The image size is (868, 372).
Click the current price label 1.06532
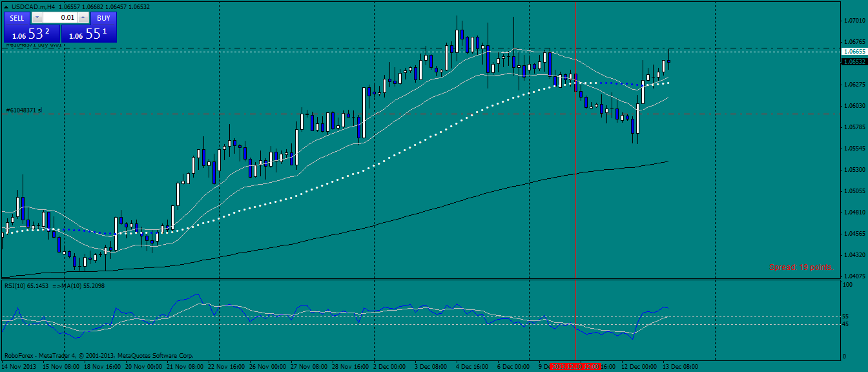853,61
